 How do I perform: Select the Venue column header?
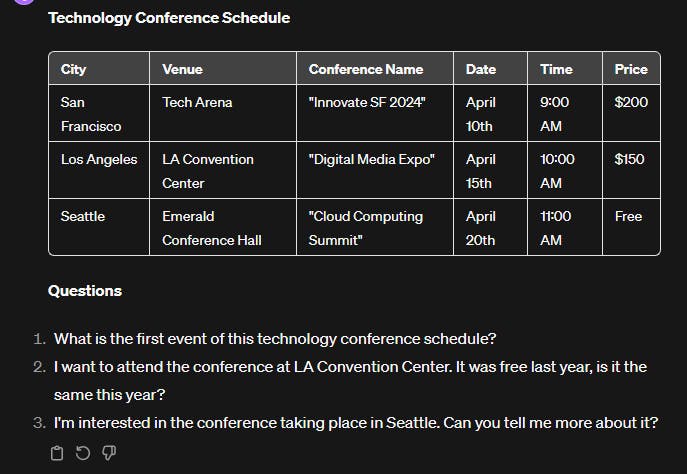(223, 69)
